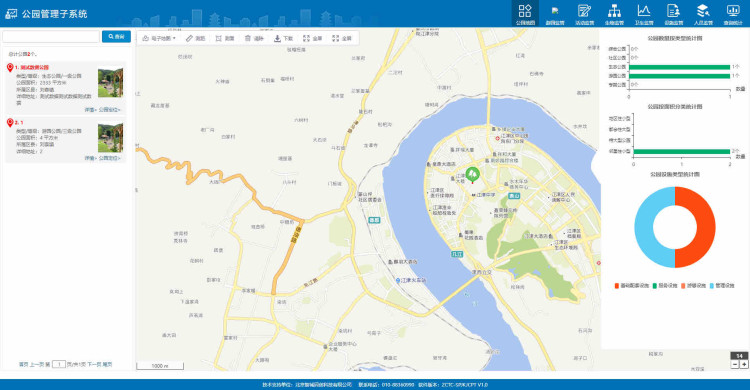Open the line-chart 卫生监管 icon

click(644, 13)
